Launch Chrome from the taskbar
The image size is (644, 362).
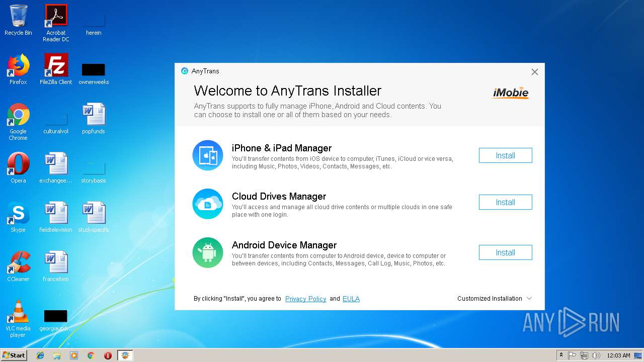pyautogui.click(x=91, y=355)
